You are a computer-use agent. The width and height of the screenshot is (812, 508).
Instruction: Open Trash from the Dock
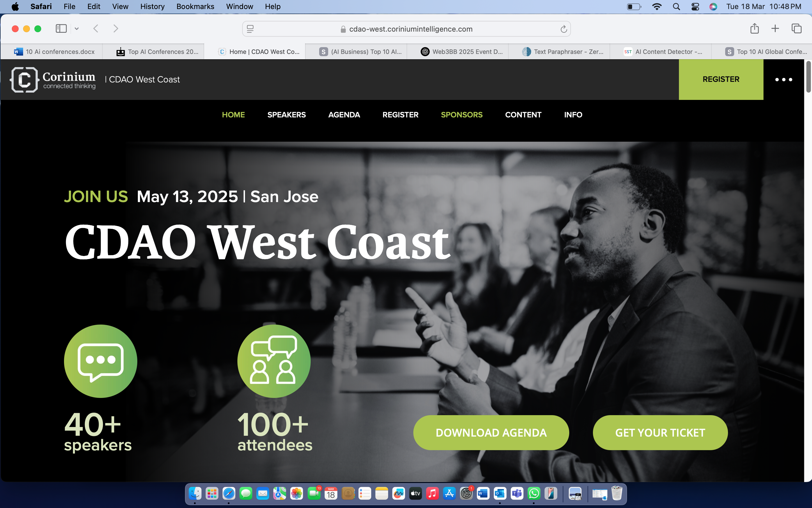click(617, 494)
